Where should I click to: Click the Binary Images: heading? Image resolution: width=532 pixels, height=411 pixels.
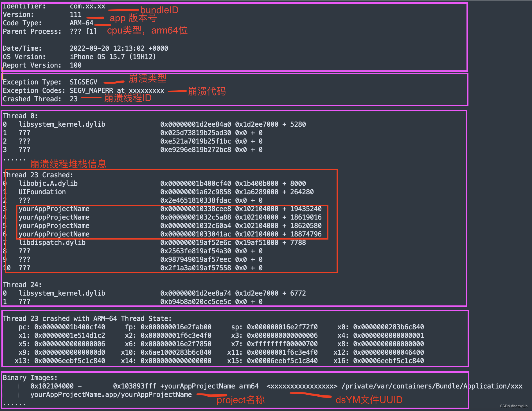[30, 378]
